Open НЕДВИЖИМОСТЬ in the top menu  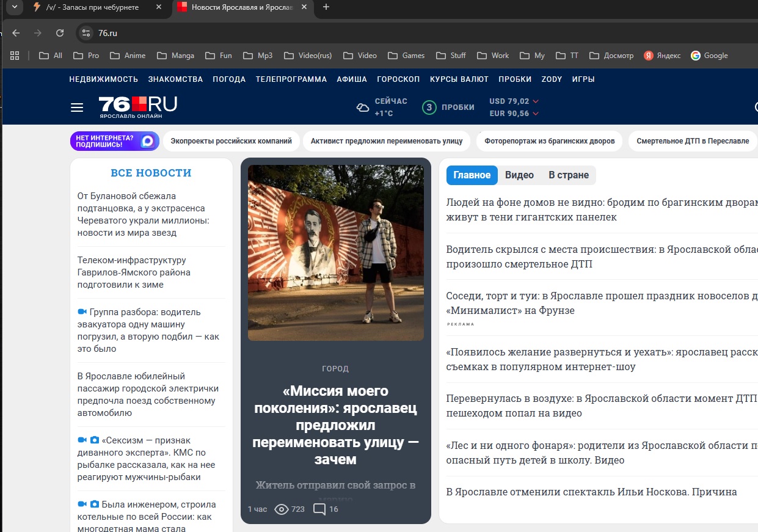pos(104,79)
